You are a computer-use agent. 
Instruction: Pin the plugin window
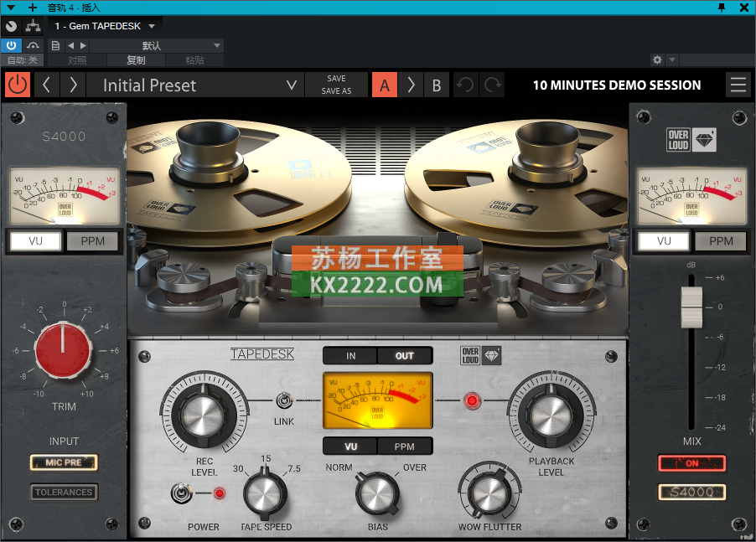pyautogui.click(x=722, y=8)
